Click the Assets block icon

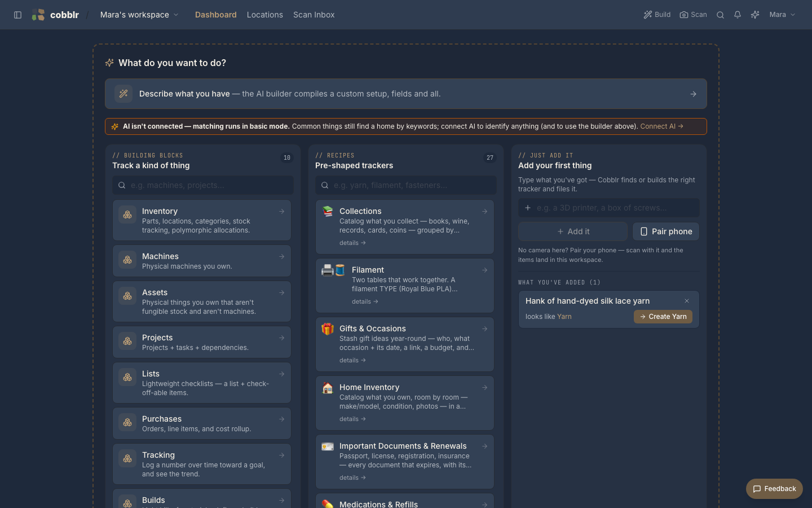pyautogui.click(x=127, y=296)
